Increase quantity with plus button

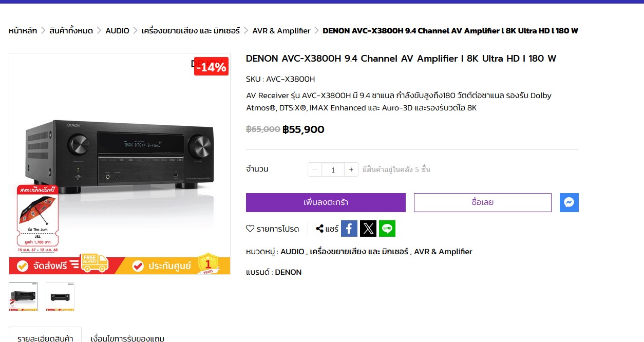(x=351, y=169)
